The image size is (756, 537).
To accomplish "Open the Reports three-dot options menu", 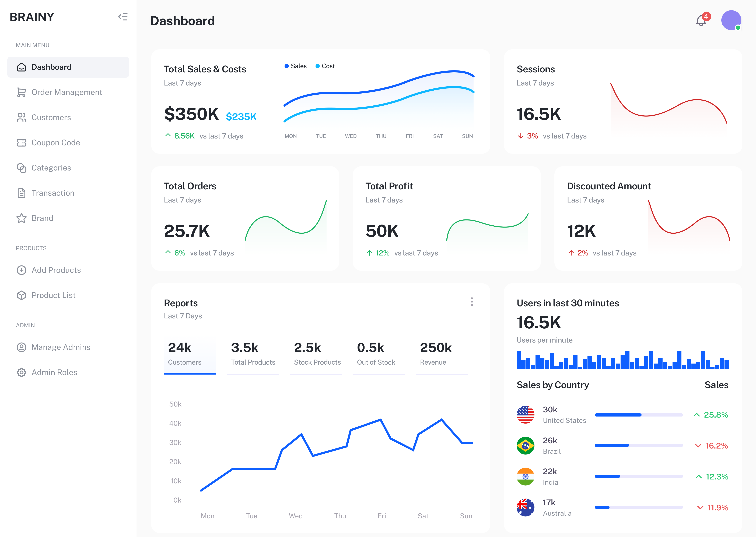I will (x=472, y=302).
